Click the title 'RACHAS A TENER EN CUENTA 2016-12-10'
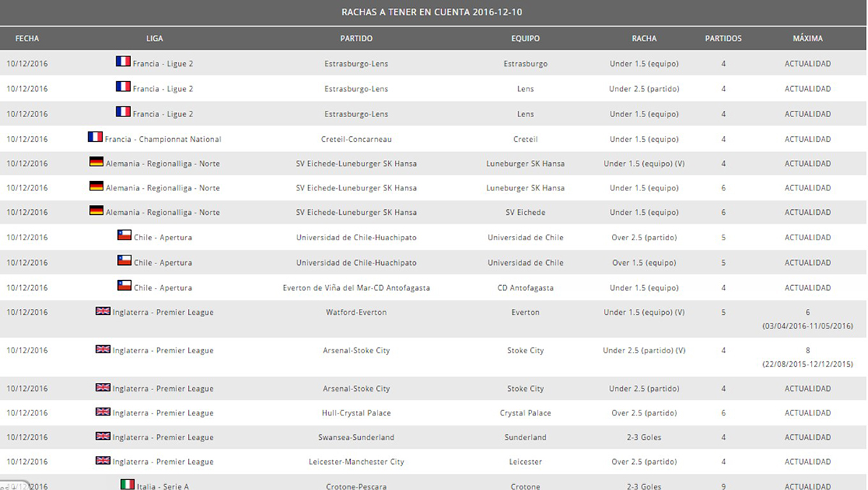This screenshot has width=868, height=490. click(x=433, y=12)
